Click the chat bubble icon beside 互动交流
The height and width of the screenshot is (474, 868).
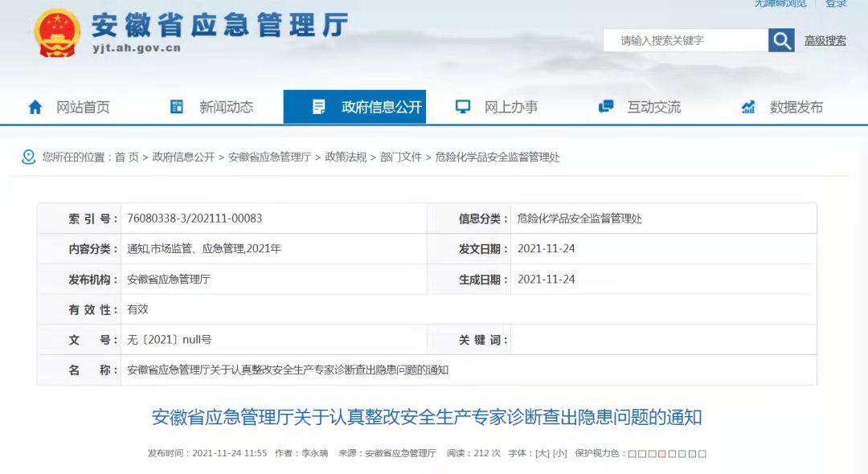606,107
